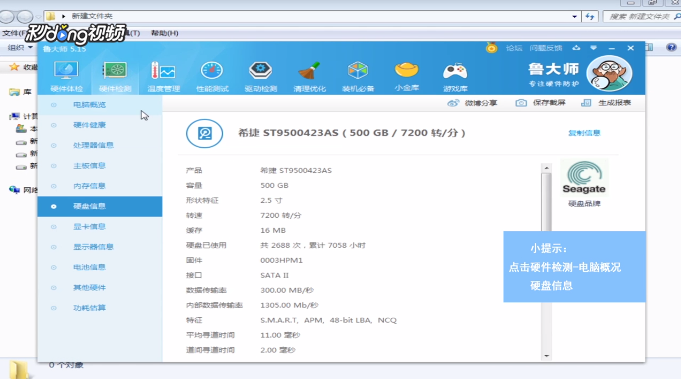
Task: Close the 鲁大师 window
Action: coord(631,48)
